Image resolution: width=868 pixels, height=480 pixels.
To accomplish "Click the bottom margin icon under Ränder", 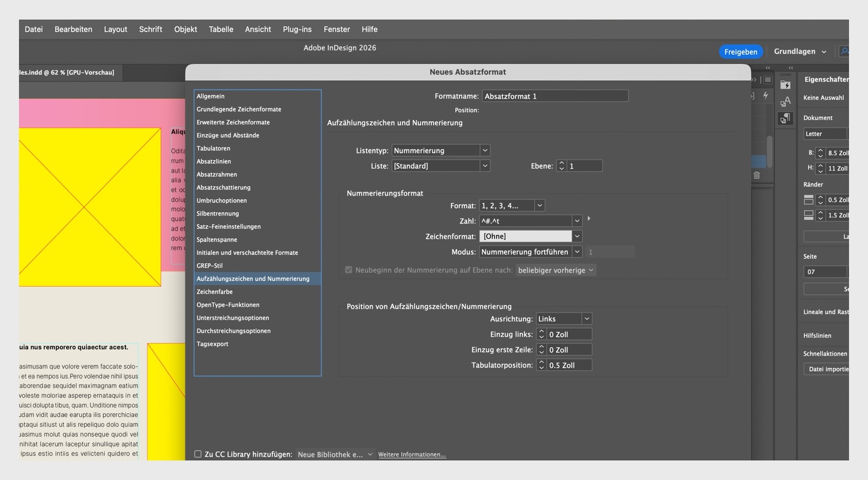I will coord(808,215).
